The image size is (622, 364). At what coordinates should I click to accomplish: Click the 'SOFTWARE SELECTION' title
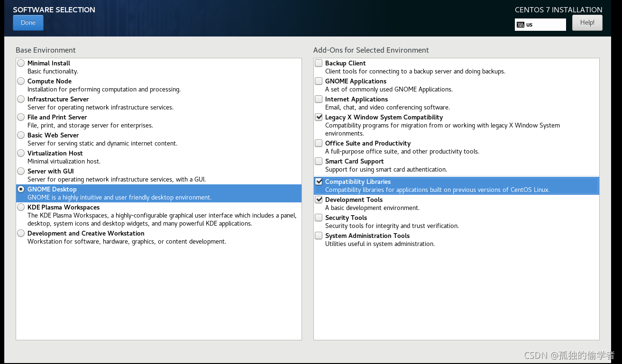54,9
